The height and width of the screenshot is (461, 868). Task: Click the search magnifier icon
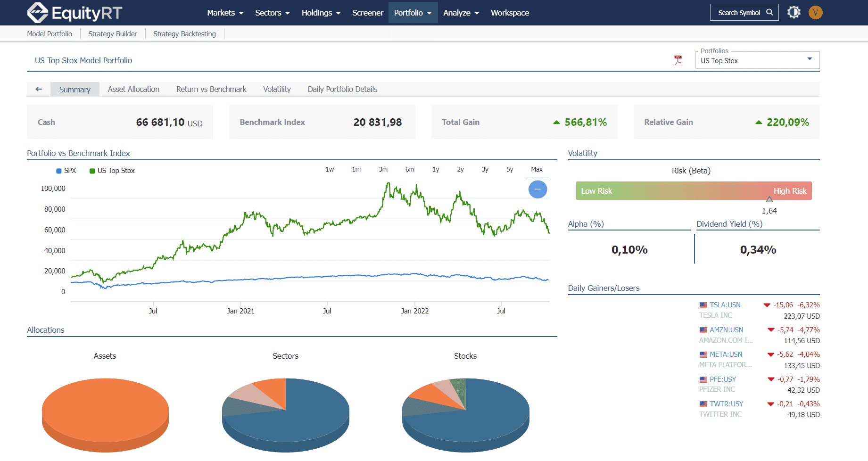coord(769,12)
